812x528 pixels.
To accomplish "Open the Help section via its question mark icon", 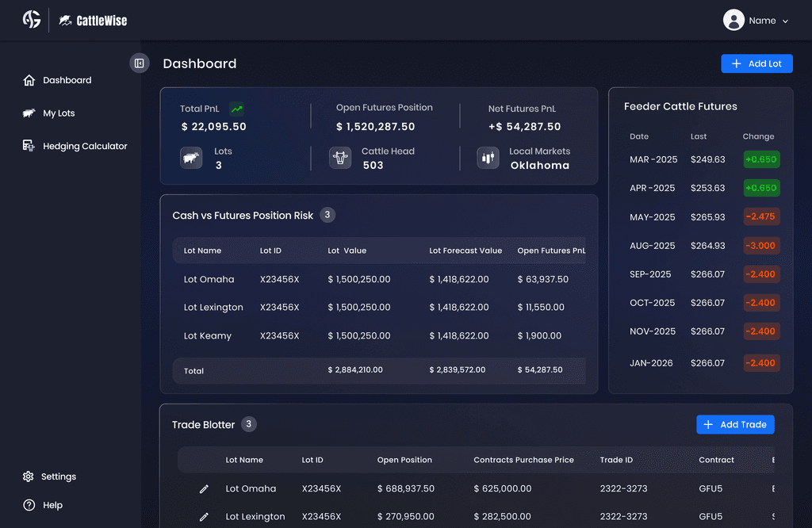I will (x=29, y=505).
